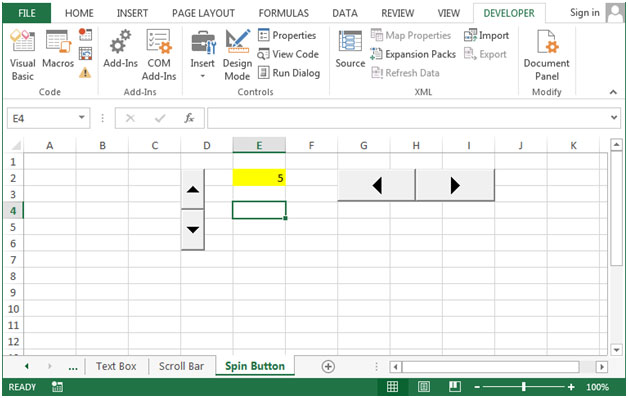The height and width of the screenshot is (398, 628).
Task: Click the spin button up arrow
Action: click(193, 189)
